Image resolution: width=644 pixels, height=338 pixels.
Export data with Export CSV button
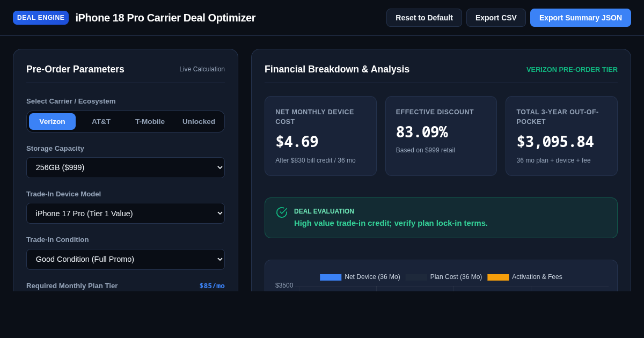496,18
